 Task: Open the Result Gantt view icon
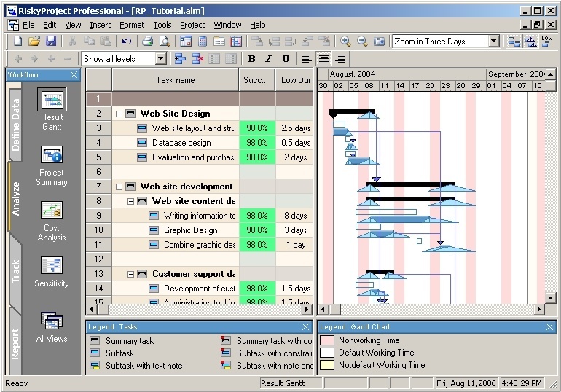tap(52, 101)
